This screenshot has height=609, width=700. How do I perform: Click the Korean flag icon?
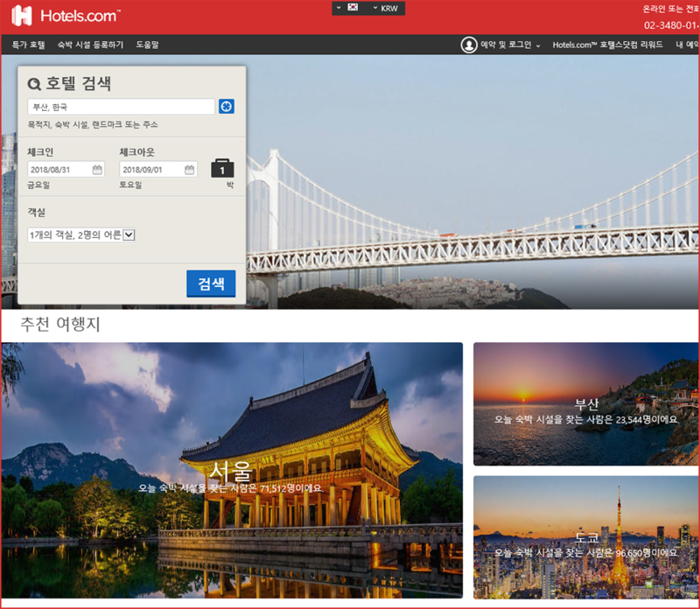(353, 8)
